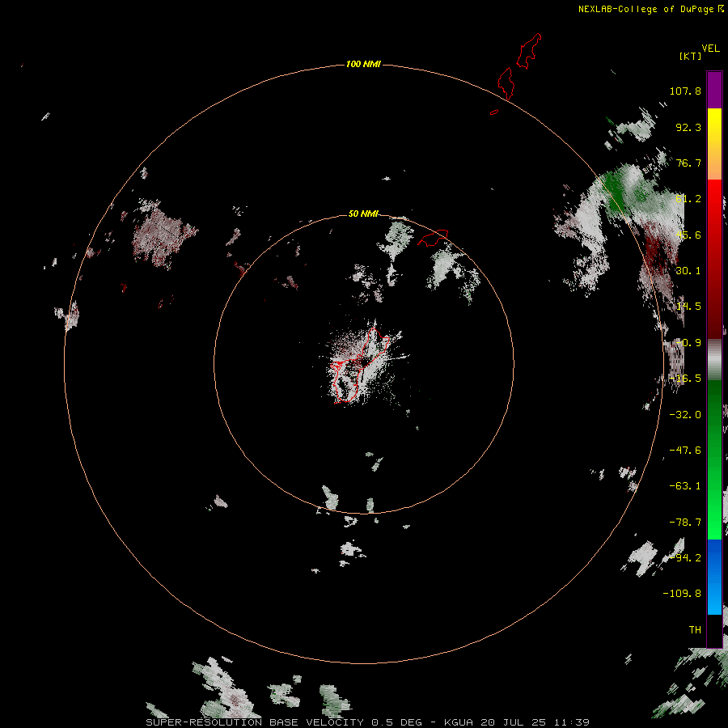The height and width of the screenshot is (728, 728).
Task: Click the KGUA station identifier in caption
Action: pos(459,722)
